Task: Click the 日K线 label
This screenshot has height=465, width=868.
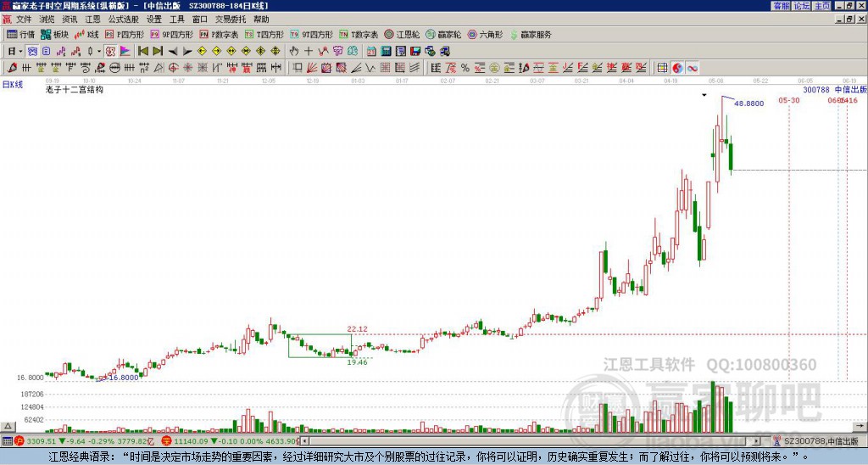Action: coord(13,85)
